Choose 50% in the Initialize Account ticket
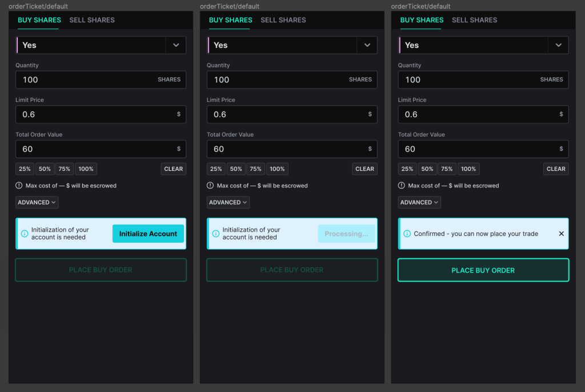 (x=45, y=169)
